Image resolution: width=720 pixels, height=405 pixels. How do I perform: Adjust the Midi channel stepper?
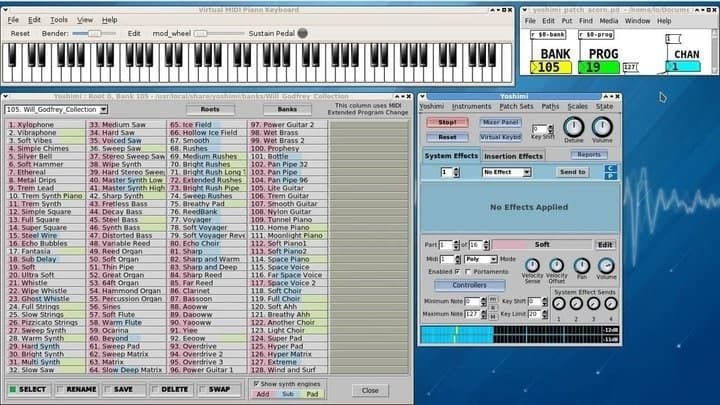[457, 259]
